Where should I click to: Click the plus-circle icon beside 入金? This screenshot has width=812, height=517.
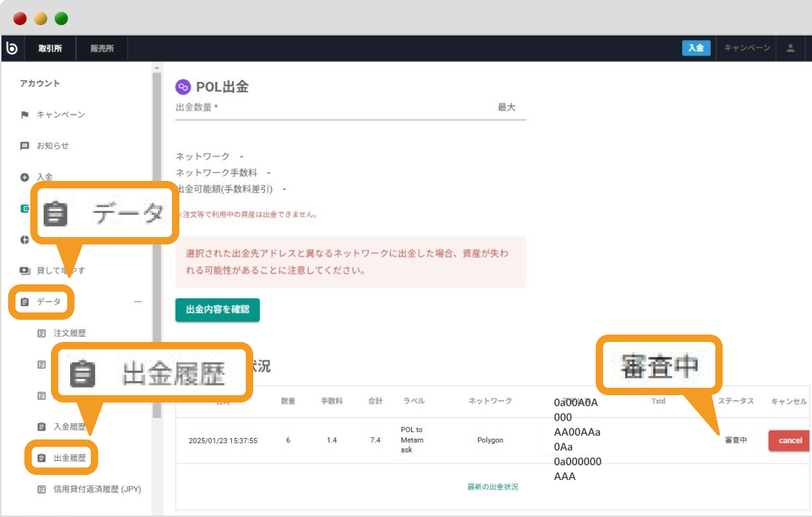coord(24,177)
